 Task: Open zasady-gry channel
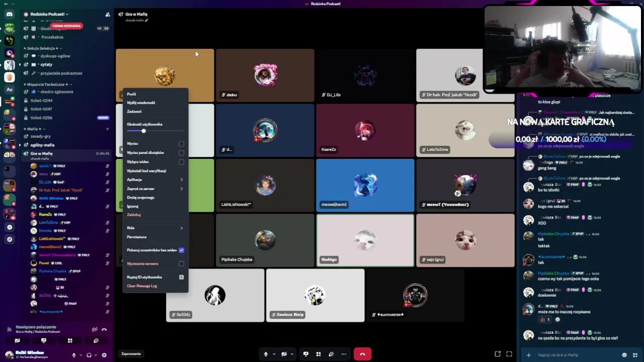(66, 136)
